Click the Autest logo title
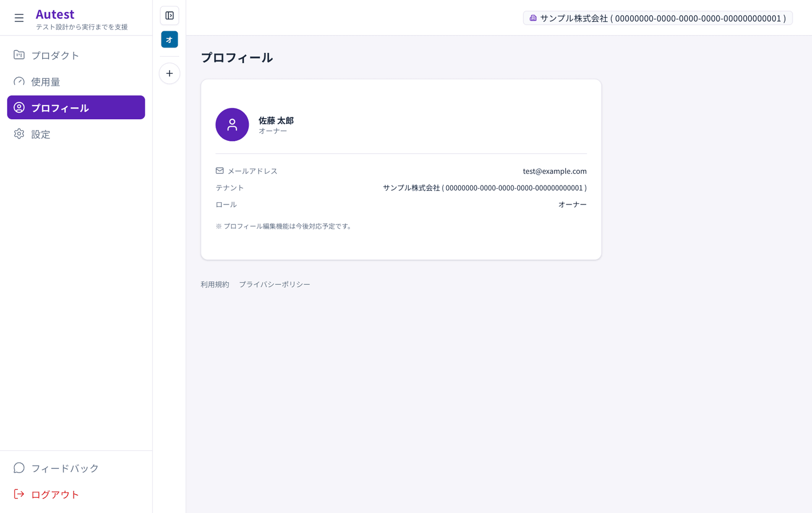 click(55, 14)
